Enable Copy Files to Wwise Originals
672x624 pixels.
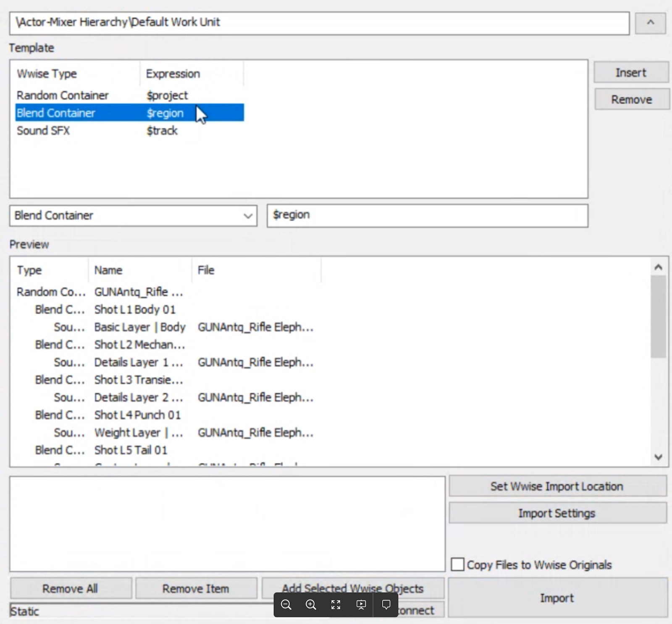click(x=457, y=564)
